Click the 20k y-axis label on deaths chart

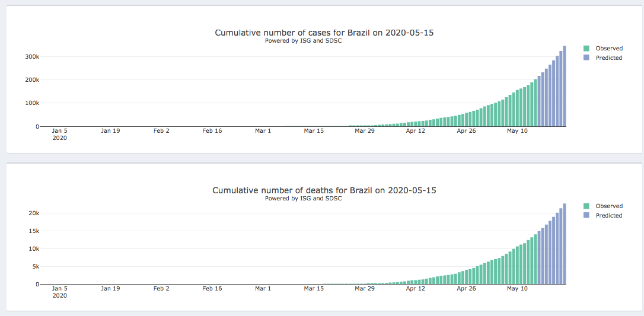pos(33,213)
